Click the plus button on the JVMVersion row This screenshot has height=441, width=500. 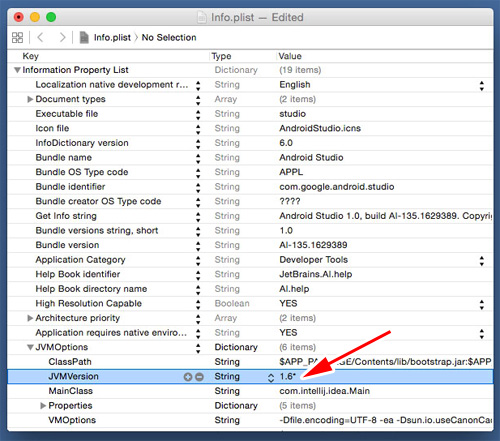[188, 377]
